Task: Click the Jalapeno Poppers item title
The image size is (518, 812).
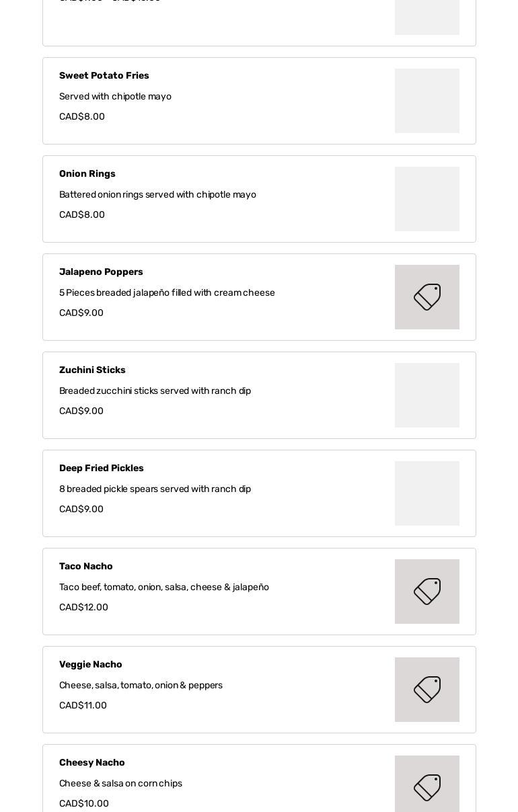Action: [101, 272]
